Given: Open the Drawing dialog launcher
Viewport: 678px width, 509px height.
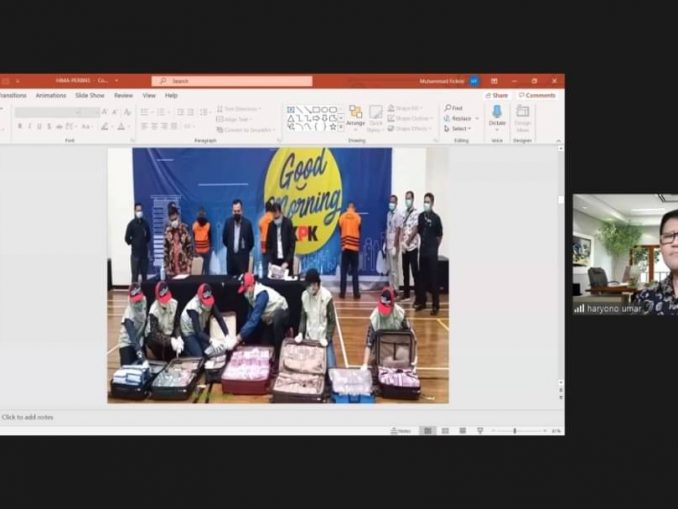Looking at the screenshot, I should [435, 141].
